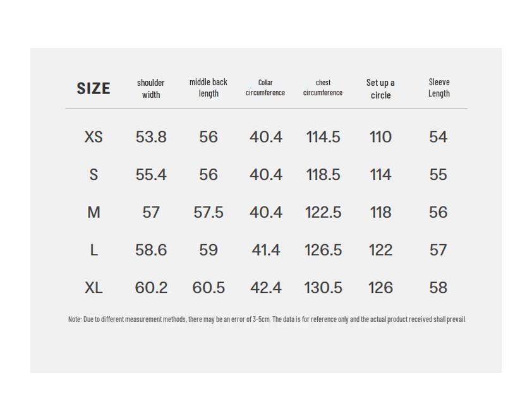
Task: Click the Sleeve Length column header
Action: point(439,88)
